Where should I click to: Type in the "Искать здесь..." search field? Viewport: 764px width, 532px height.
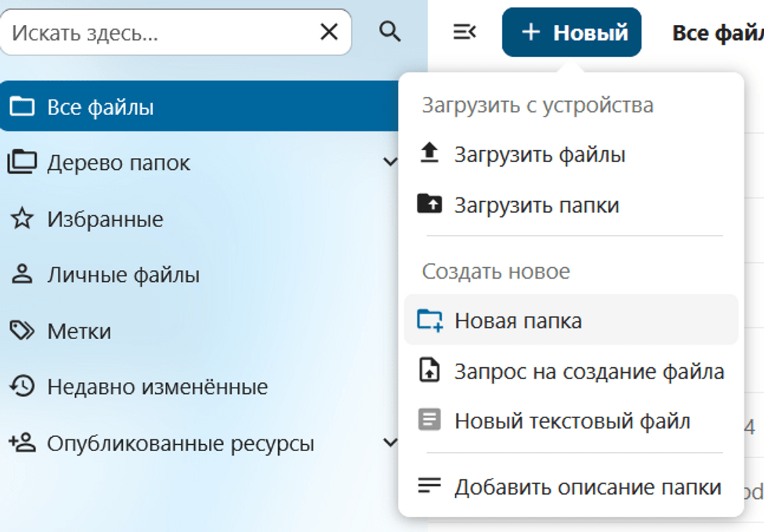coord(159,32)
